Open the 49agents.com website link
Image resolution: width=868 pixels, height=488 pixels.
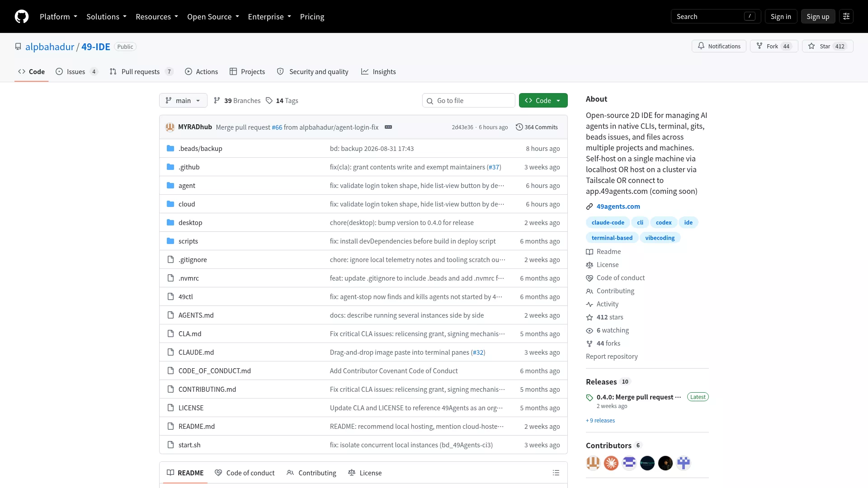point(618,207)
